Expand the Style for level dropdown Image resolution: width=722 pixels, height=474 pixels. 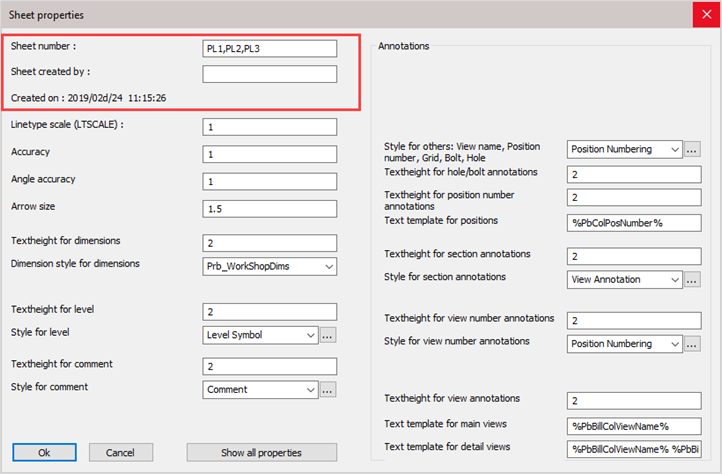click(x=260, y=335)
